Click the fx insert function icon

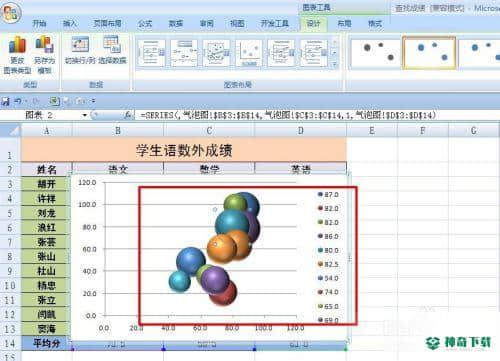tap(128, 115)
